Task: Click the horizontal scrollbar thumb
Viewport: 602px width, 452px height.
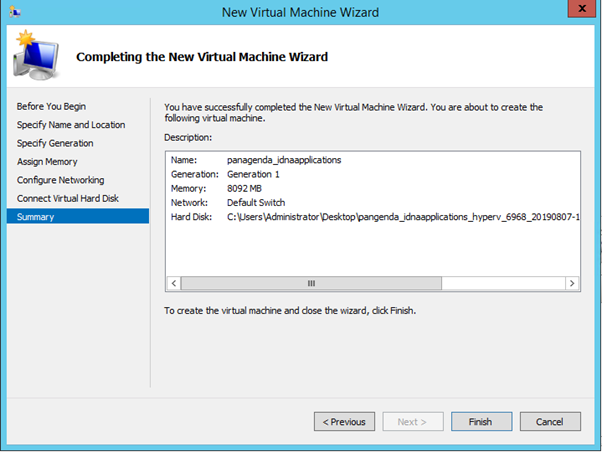Action: (311, 283)
